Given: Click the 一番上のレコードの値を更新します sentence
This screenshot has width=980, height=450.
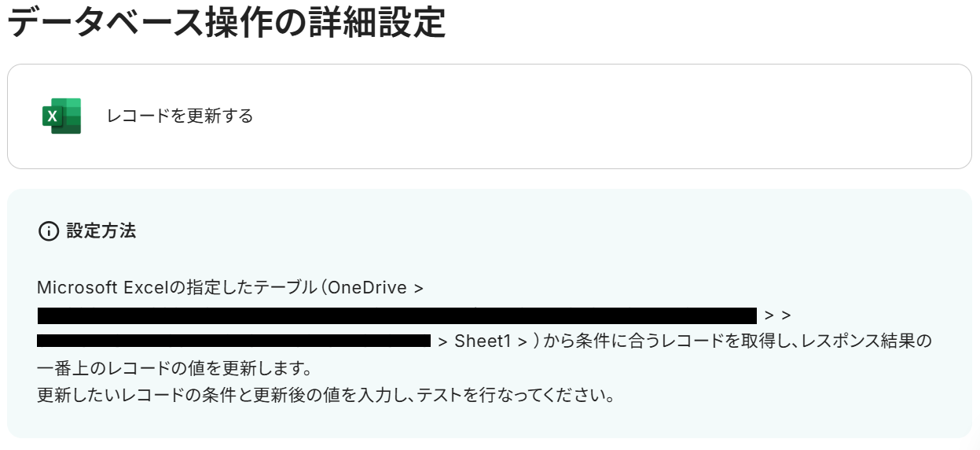Looking at the screenshot, I should [174, 368].
